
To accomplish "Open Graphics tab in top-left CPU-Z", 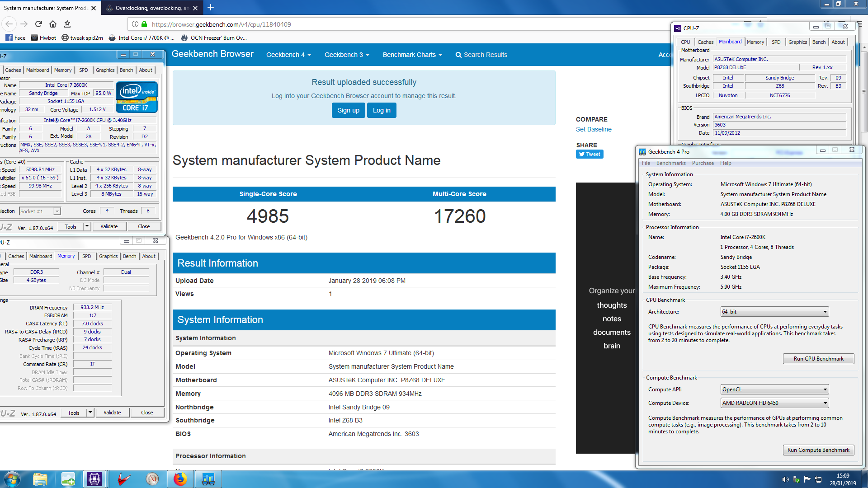I will (x=105, y=70).
